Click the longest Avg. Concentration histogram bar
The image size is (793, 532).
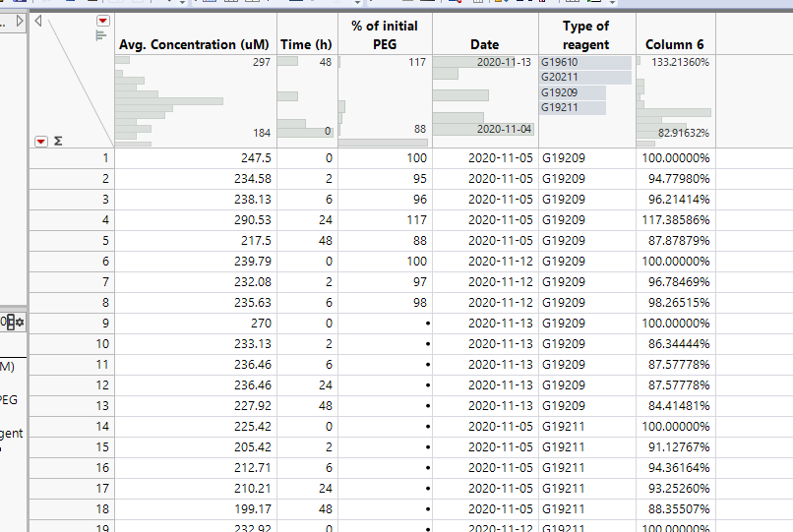click(169, 100)
